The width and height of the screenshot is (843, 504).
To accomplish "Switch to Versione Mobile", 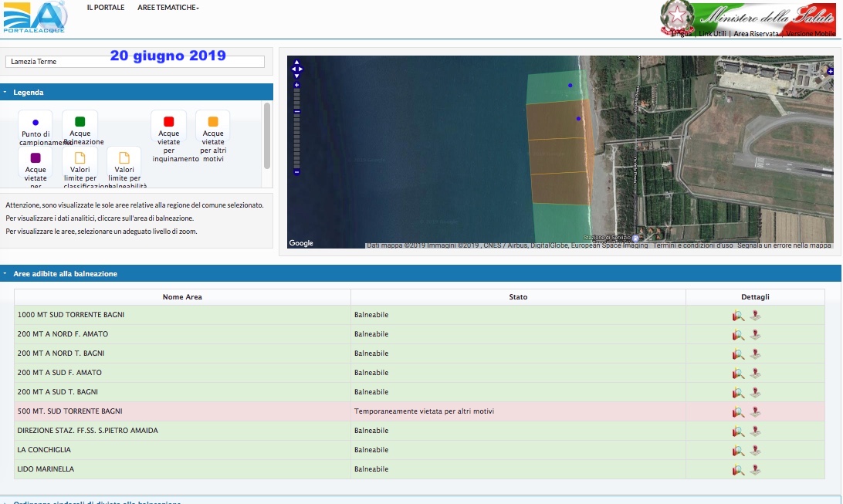I will coord(811,33).
